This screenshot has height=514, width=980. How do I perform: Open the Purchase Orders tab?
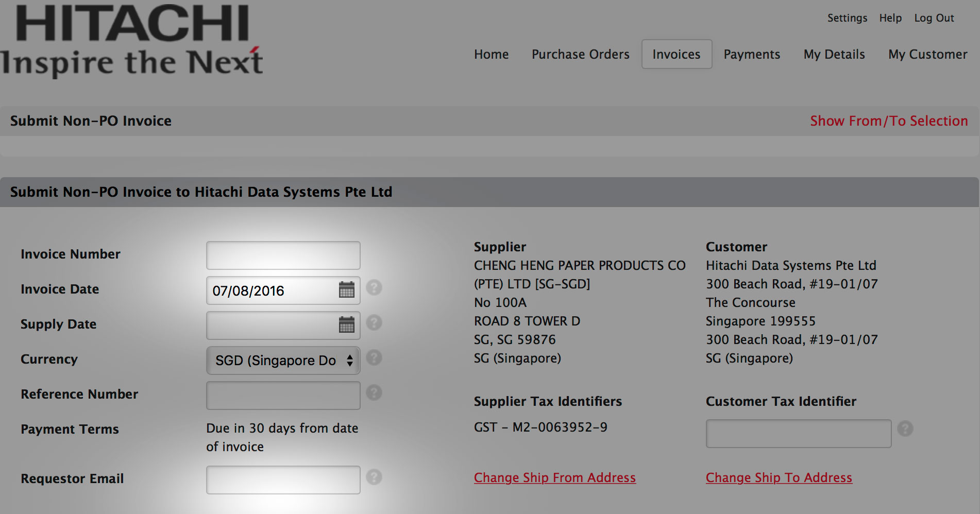[x=581, y=54]
